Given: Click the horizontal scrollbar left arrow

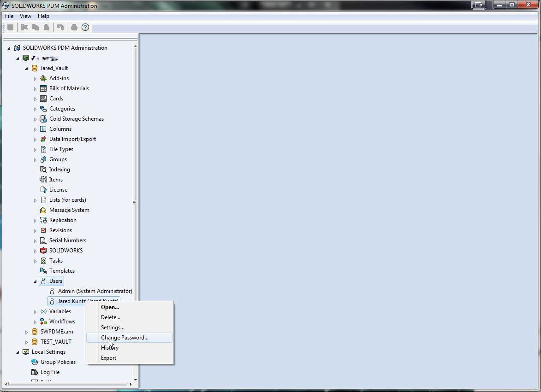Looking at the screenshot, I should (x=6, y=384).
